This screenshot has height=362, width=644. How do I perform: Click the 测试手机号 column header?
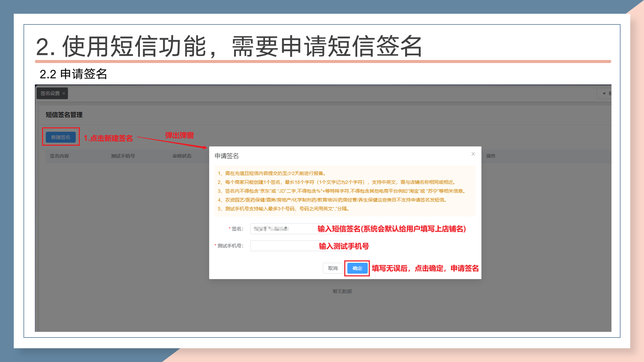pos(123,156)
